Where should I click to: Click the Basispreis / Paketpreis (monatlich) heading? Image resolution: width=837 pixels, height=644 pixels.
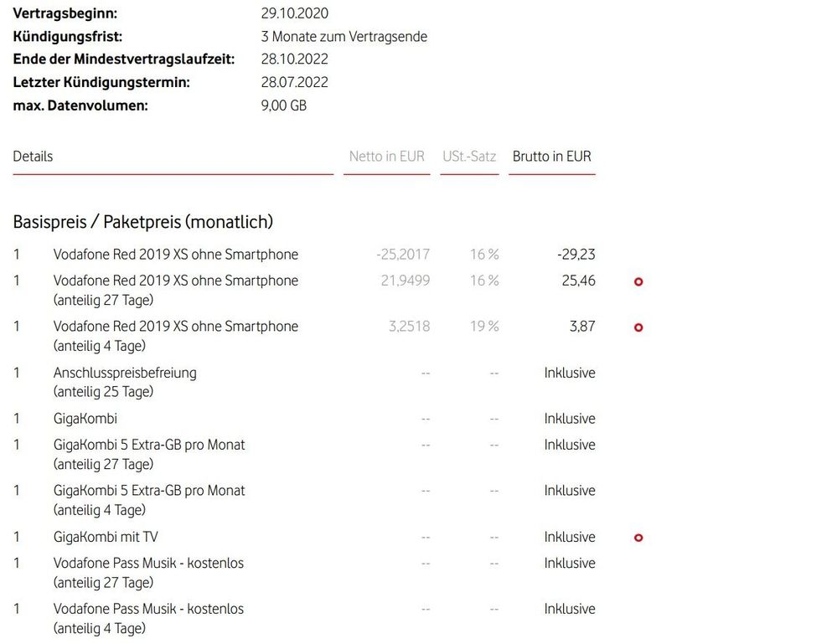(x=143, y=222)
